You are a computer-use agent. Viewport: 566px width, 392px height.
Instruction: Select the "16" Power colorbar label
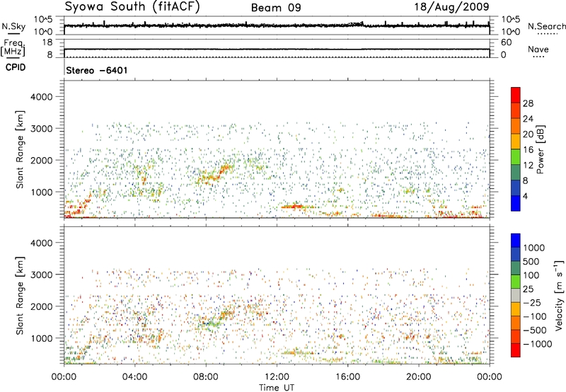528,150
